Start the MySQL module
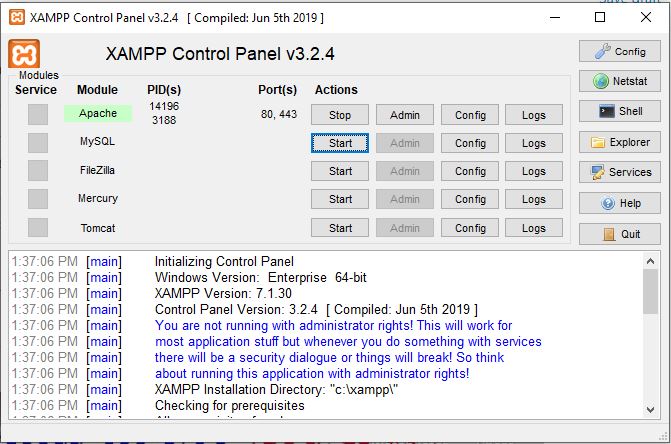The width and height of the screenshot is (671, 444). pos(340,143)
